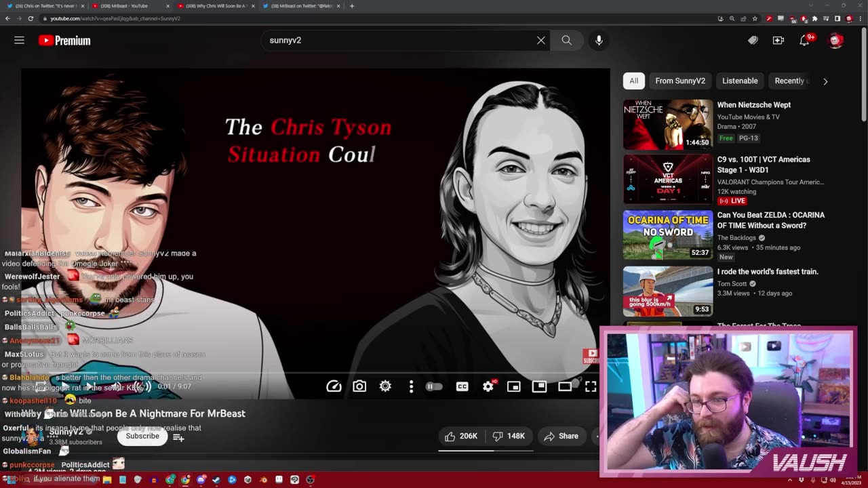The height and width of the screenshot is (488, 868).
Task: Open the Ocarina of Time No Sword thumbnail
Action: pos(668,235)
